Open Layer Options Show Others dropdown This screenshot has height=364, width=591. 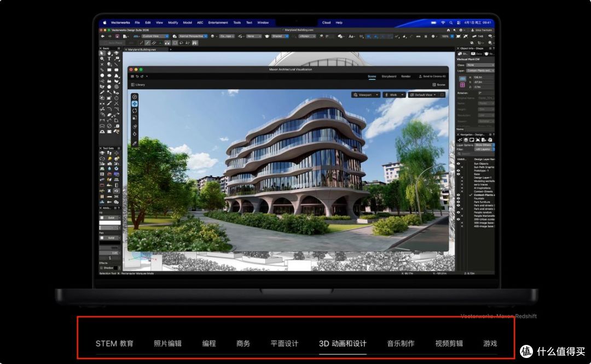(x=484, y=145)
